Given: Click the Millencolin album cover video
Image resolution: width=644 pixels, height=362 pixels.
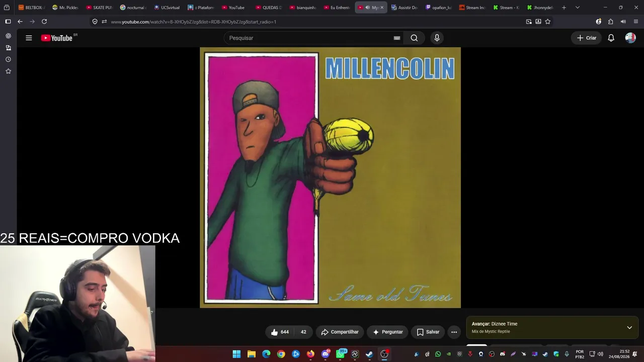Looking at the screenshot, I should tap(330, 177).
